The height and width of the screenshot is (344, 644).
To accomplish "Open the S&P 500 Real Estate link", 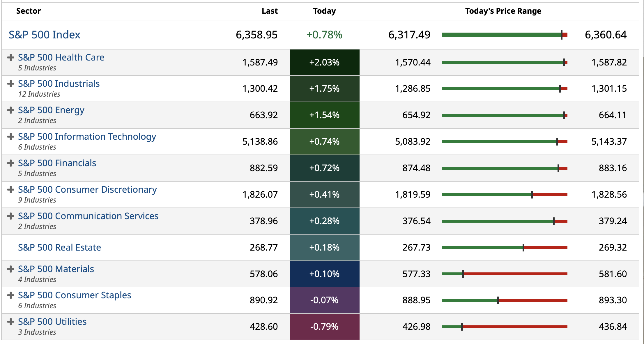I will pos(59,247).
